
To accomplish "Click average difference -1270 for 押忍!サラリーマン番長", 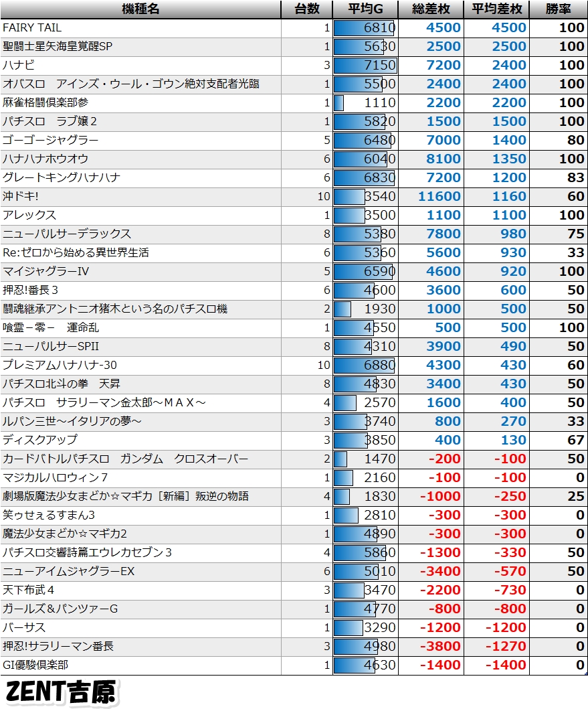I will pos(506,647).
